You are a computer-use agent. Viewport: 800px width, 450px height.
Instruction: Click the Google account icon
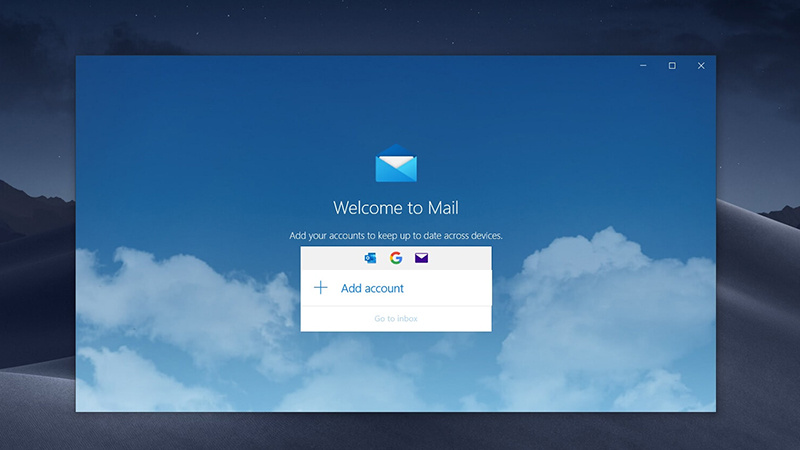click(396, 258)
